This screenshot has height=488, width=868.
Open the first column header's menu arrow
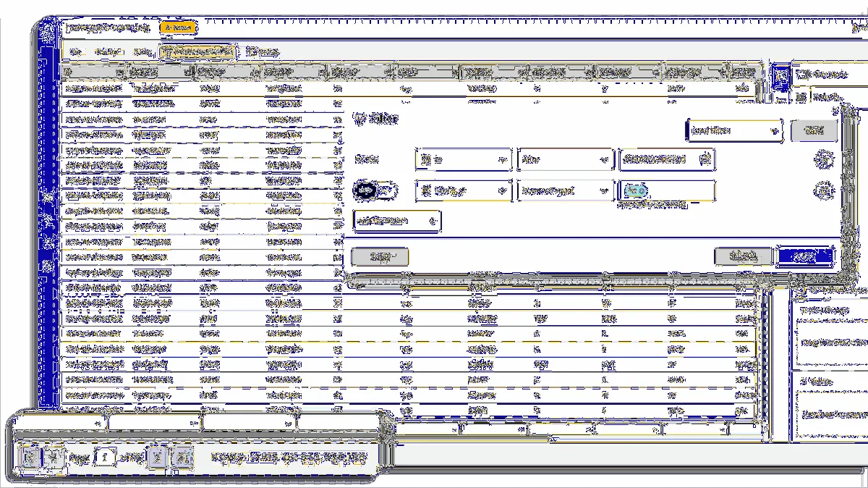120,72
